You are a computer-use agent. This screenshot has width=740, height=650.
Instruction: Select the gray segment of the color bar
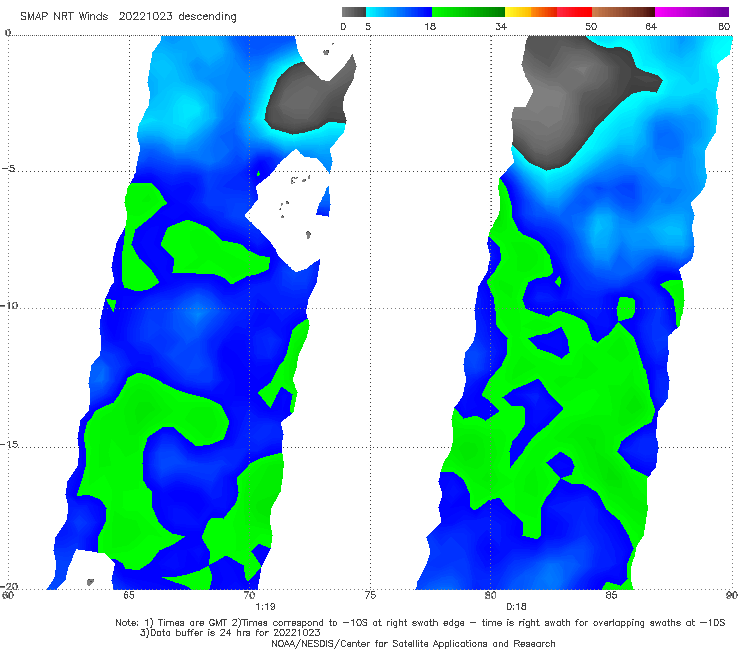[354, 12]
